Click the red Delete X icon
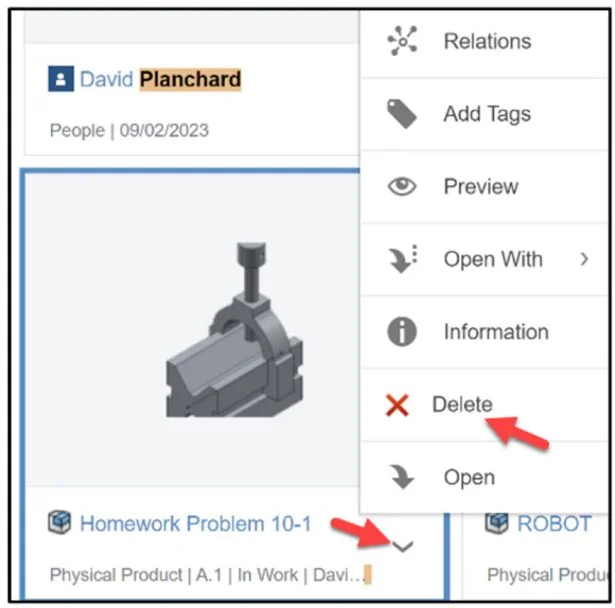The width and height of the screenshot is (615, 608). [398, 405]
